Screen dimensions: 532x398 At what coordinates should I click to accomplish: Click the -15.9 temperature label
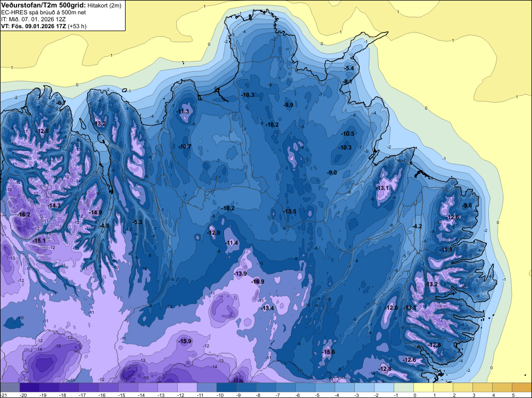click(x=185, y=342)
